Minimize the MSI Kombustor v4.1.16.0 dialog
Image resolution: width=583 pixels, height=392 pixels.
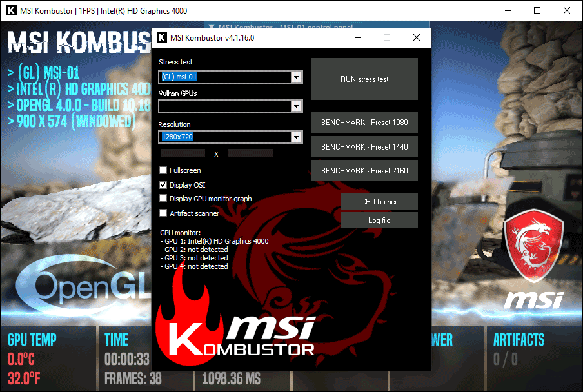tap(358, 37)
